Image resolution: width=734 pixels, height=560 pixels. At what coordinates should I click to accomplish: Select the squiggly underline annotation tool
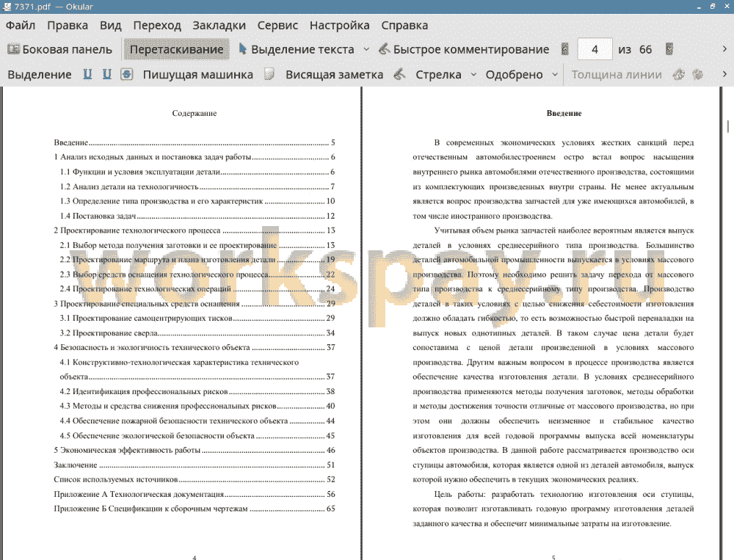coord(107,74)
